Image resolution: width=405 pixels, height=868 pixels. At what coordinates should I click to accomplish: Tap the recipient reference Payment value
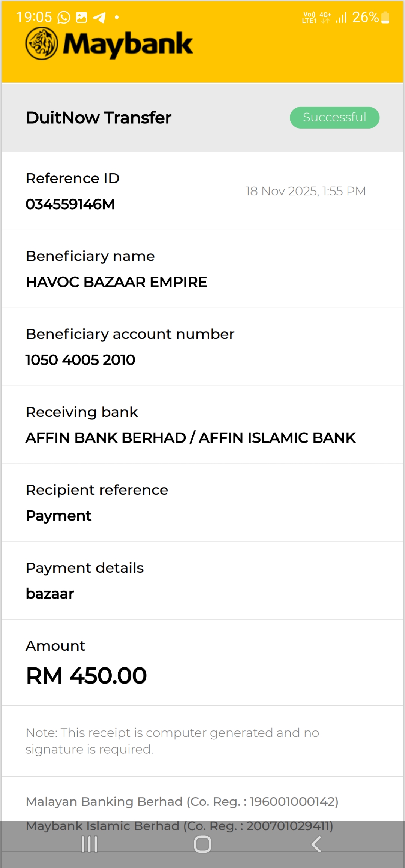58,516
